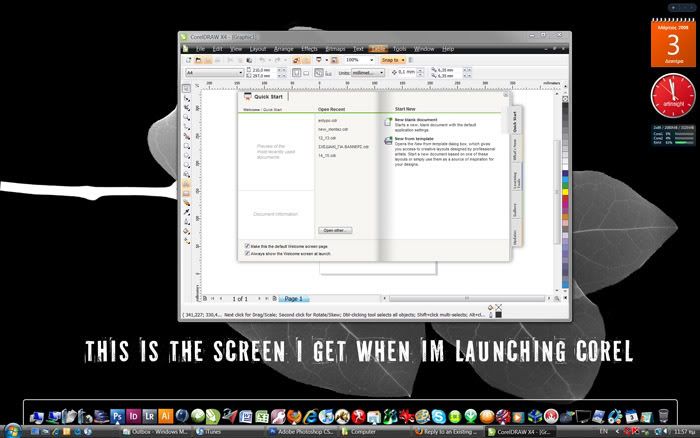700x438 pixels.
Task: Switch to Adobe Photoshop taskbar button
Action: point(301,432)
